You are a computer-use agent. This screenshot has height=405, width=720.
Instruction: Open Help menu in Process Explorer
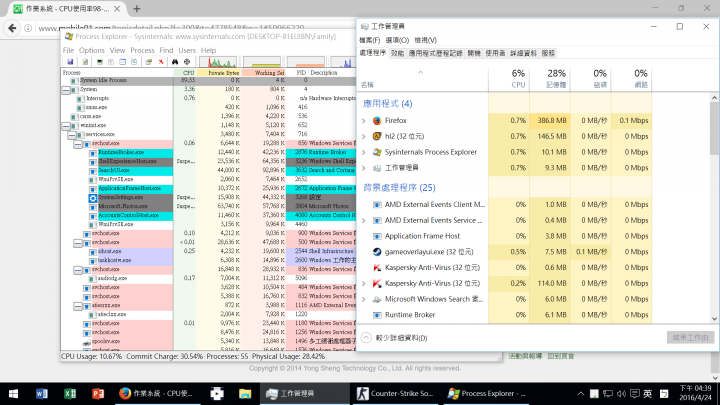coord(208,50)
